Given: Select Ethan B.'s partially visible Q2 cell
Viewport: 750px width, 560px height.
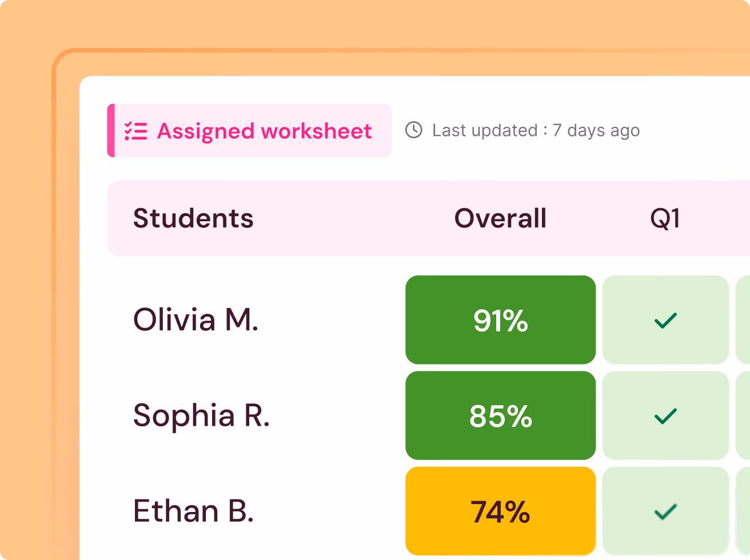Looking at the screenshot, I should tap(743, 511).
